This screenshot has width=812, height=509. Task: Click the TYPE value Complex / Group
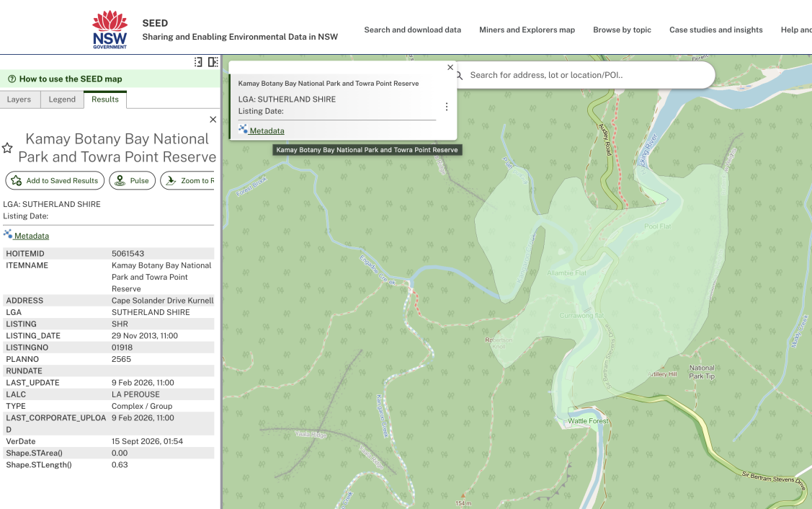point(142,407)
